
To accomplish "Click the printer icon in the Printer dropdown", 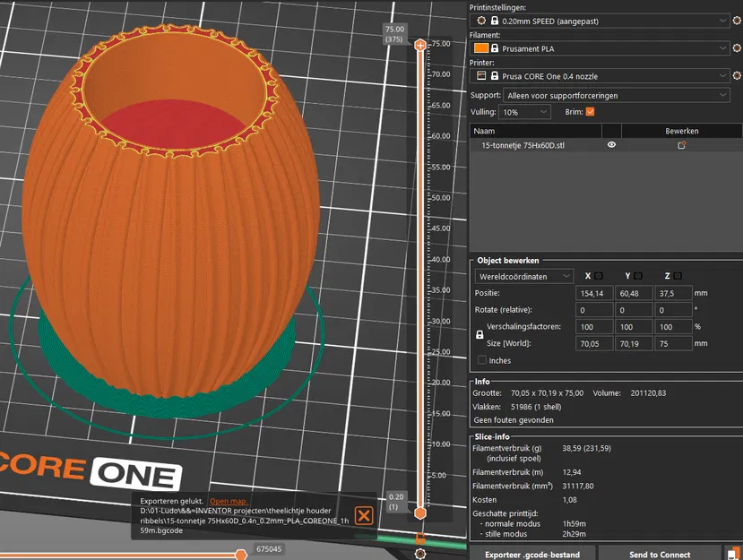I will pyautogui.click(x=481, y=75).
